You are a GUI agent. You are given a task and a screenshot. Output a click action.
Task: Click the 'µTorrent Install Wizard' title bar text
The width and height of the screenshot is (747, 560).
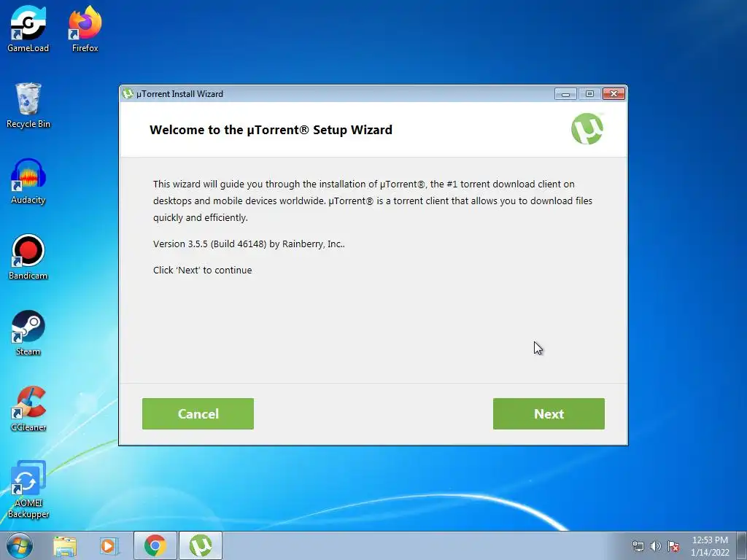[x=179, y=94]
